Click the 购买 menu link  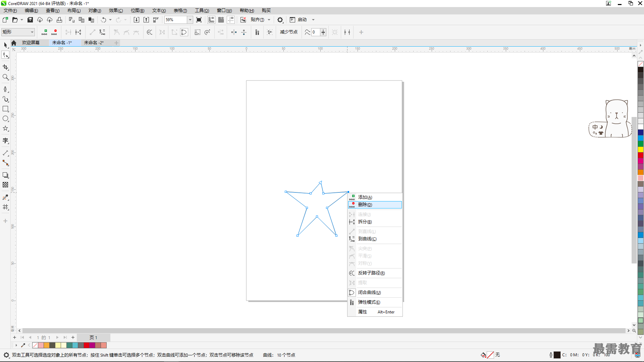click(266, 11)
